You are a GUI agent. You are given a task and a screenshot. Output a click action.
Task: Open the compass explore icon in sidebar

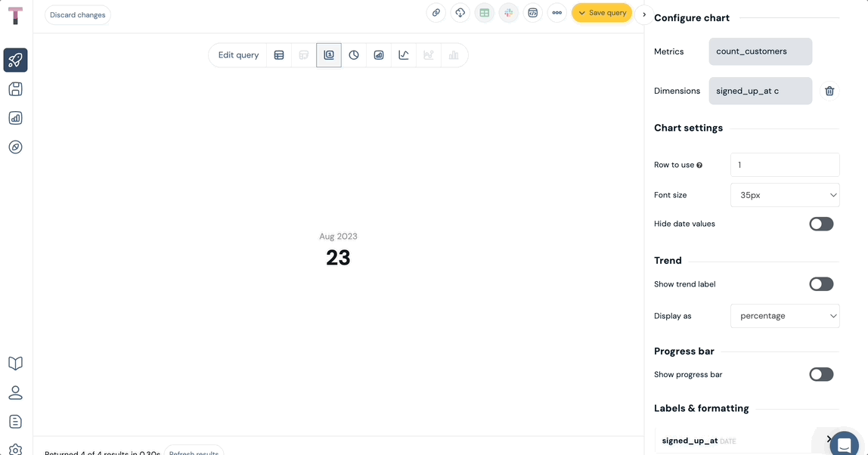[x=15, y=147]
